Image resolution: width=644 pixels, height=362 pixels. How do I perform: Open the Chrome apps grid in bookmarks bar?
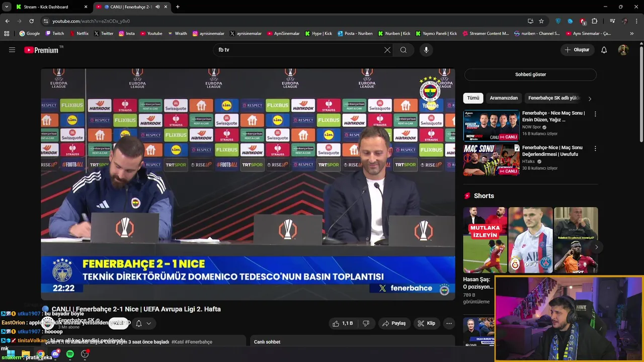click(7, 34)
